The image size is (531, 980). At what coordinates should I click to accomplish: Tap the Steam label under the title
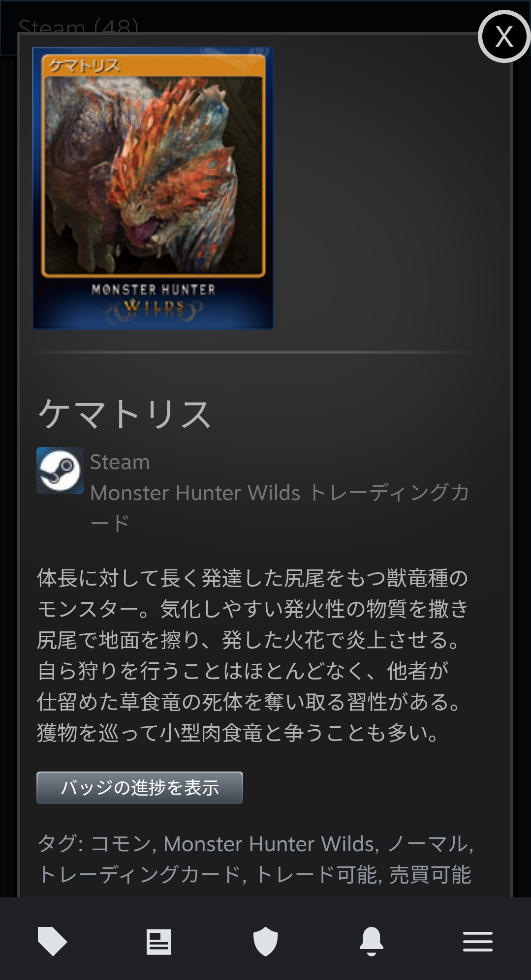[x=120, y=462]
